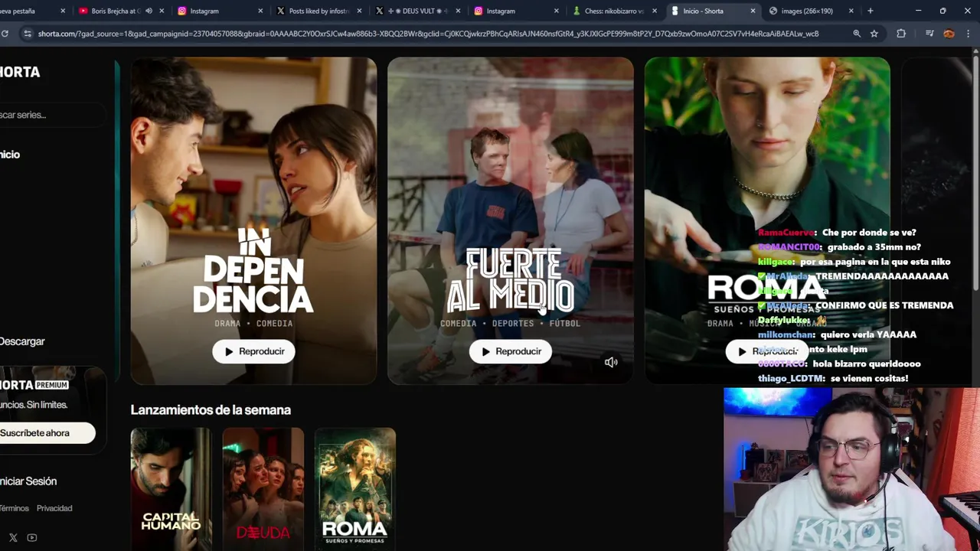Open the Privacidad link

click(x=54, y=508)
